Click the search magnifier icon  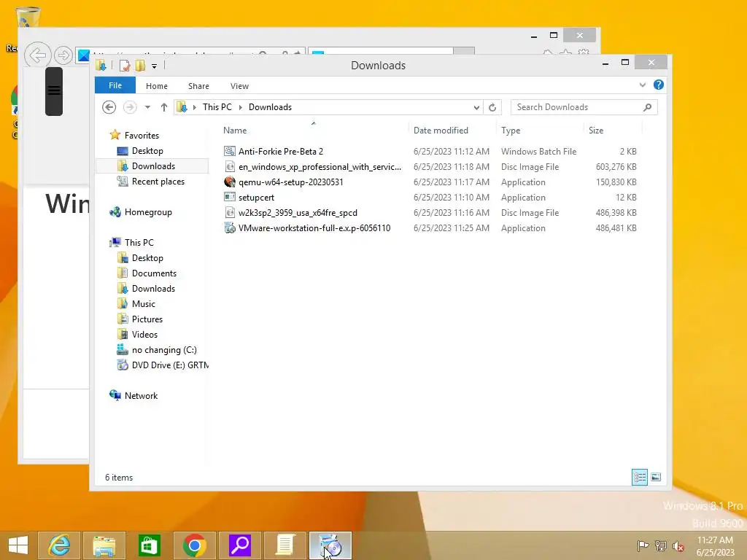(x=647, y=107)
